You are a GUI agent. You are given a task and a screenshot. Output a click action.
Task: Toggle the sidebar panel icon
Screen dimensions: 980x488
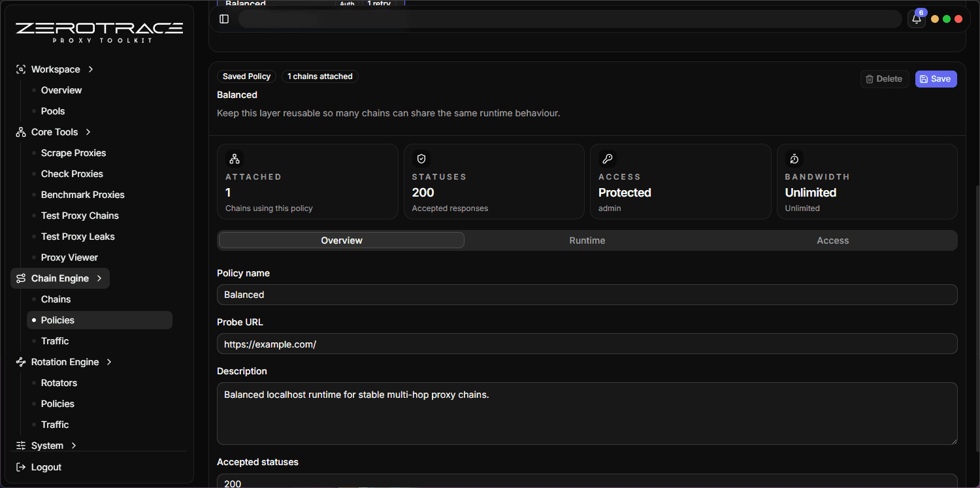point(224,19)
